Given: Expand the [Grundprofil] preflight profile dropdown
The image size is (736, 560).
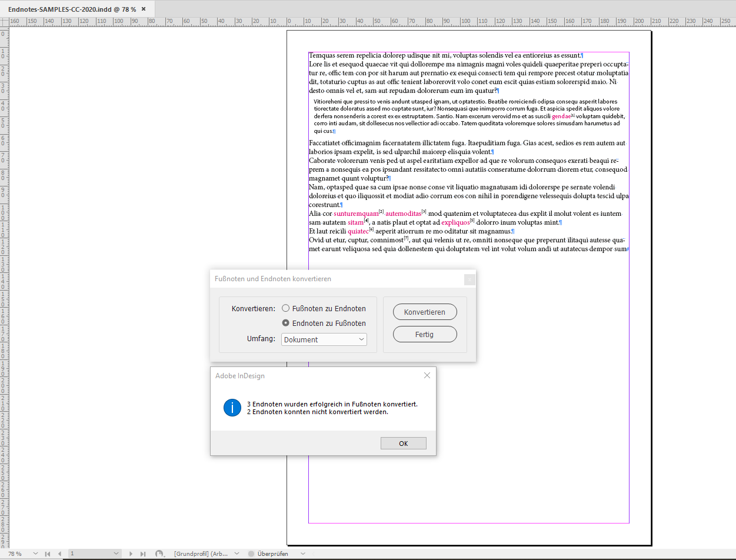Looking at the screenshot, I should pos(236,554).
